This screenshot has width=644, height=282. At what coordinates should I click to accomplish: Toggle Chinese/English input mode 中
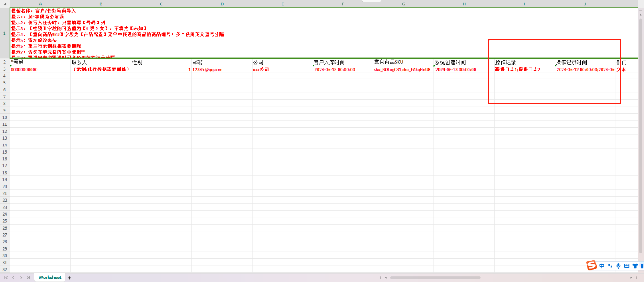click(602, 266)
